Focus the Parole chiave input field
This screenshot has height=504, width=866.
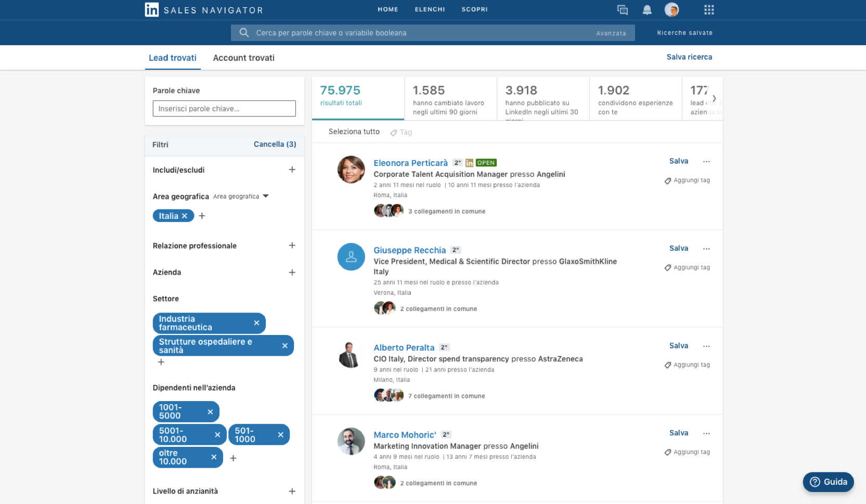click(224, 109)
